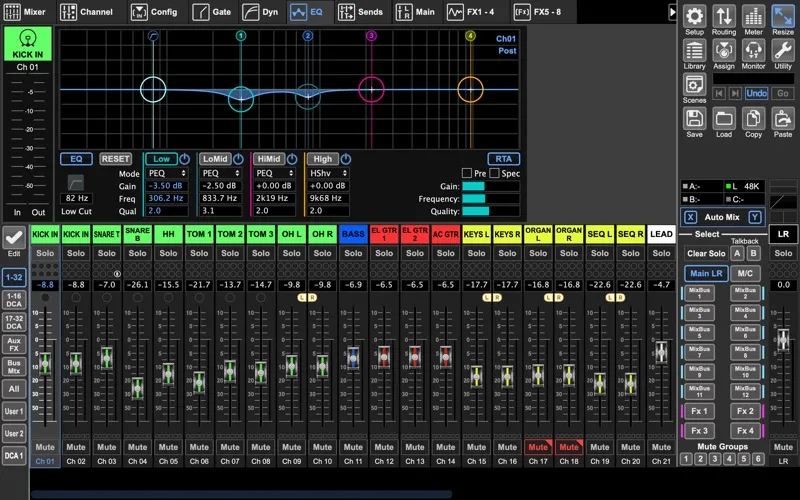Click the EQ RESET button
Image resolution: width=800 pixels, height=500 pixels.
point(115,159)
